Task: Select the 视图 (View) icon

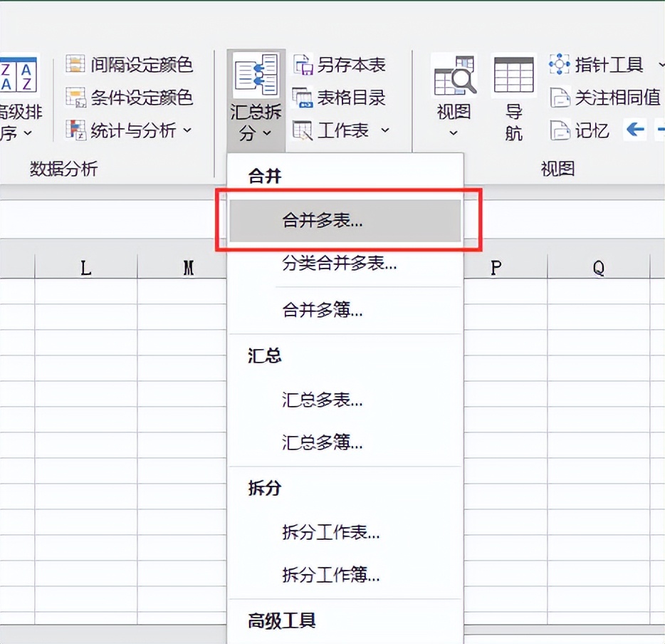Action: coord(454,75)
